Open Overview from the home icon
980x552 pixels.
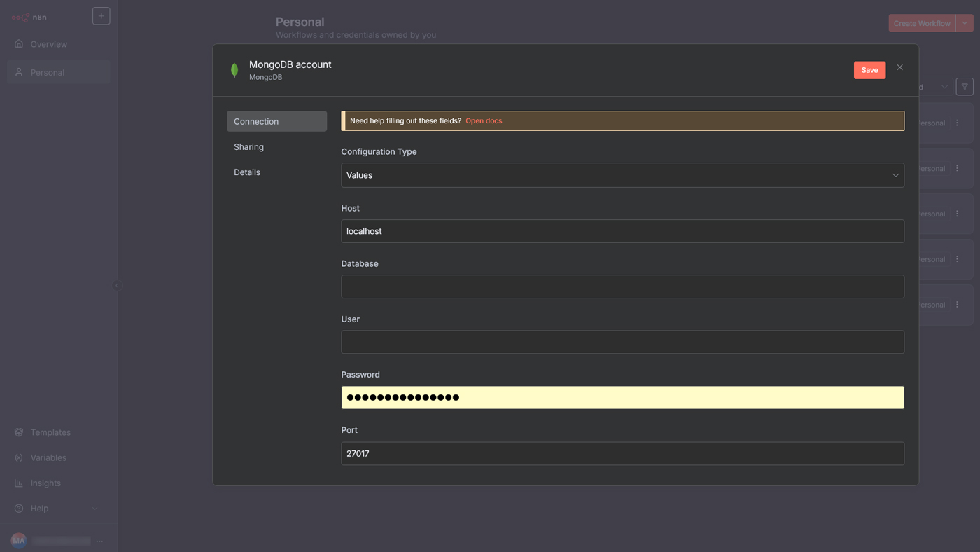19,44
